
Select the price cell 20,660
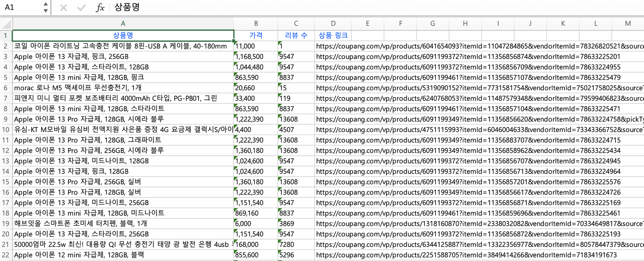click(x=256, y=88)
